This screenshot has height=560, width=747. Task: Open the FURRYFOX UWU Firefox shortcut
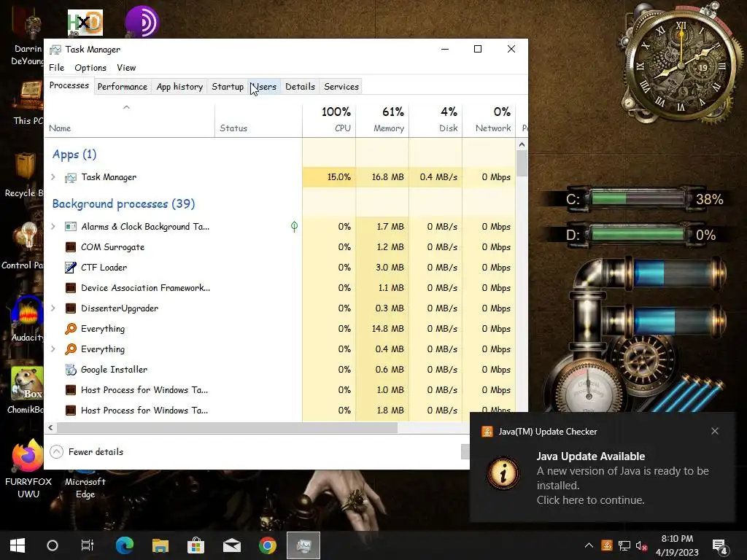28,456
